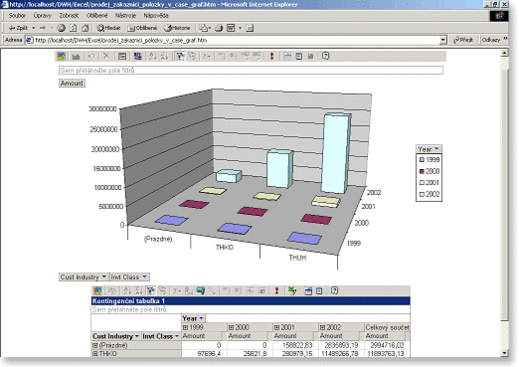Click the red exclamation refresh icon in chart toolbar
This screenshot has height=367, width=519.
(272, 56)
